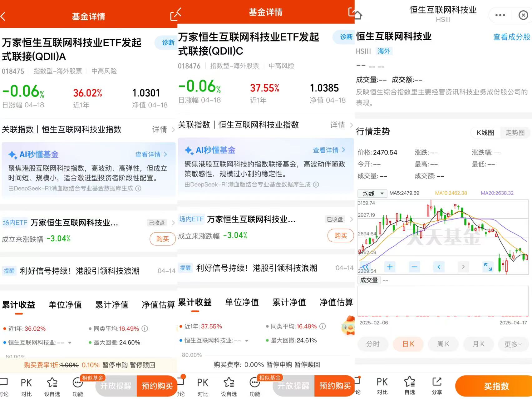The height and width of the screenshot is (399, 532).
Task: Open 利好信号持续 news on fund C
Action: (x=266, y=268)
